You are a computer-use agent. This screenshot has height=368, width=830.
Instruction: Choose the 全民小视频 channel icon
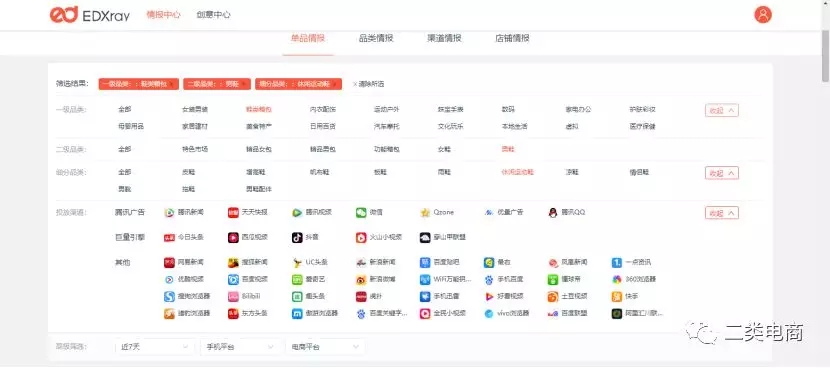(425, 313)
